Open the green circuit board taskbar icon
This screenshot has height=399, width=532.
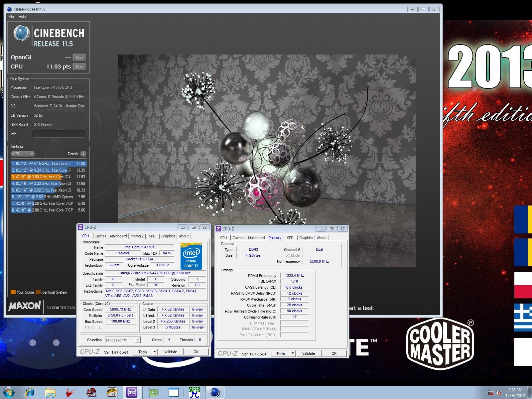(153, 393)
